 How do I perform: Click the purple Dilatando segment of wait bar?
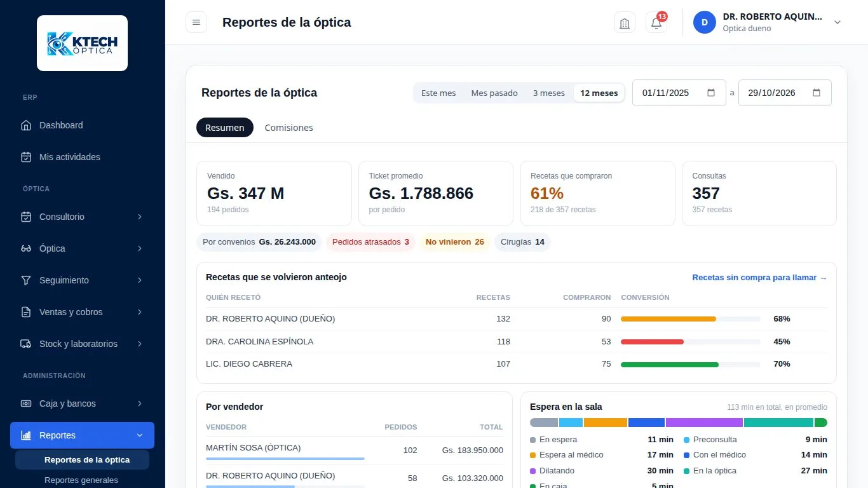[704, 423]
